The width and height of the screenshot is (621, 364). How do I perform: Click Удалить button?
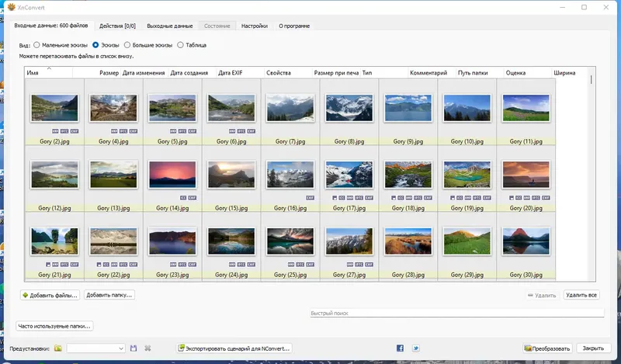pyautogui.click(x=542, y=295)
